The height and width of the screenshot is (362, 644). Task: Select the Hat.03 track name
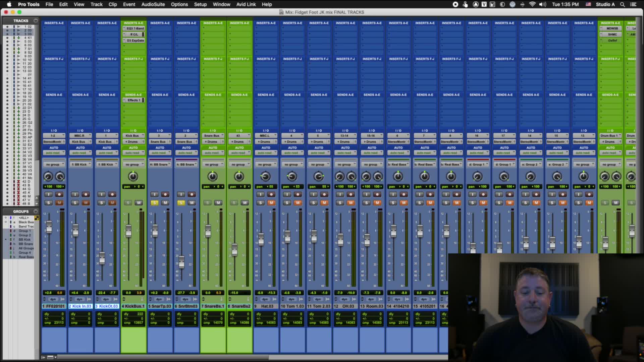tap(266, 306)
